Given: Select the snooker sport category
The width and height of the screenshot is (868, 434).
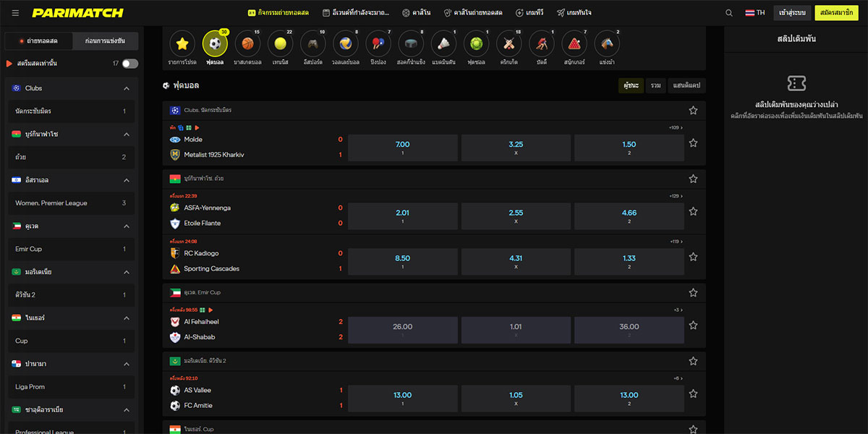Looking at the screenshot, I should (x=574, y=45).
